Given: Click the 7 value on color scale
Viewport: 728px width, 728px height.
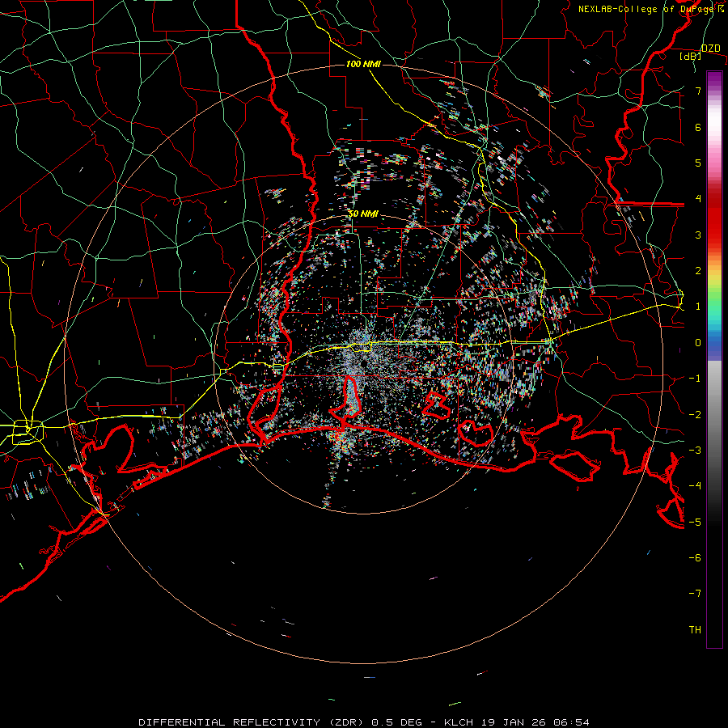Looking at the screenshot, I should click(x=698, y=91).
